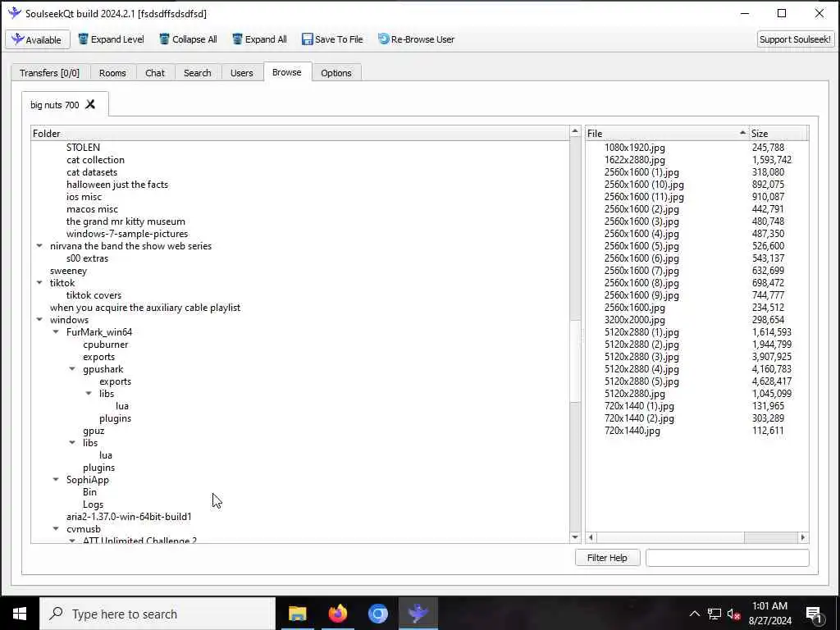
Task: Select the cpuburner folder
Action: pos(106,345)
